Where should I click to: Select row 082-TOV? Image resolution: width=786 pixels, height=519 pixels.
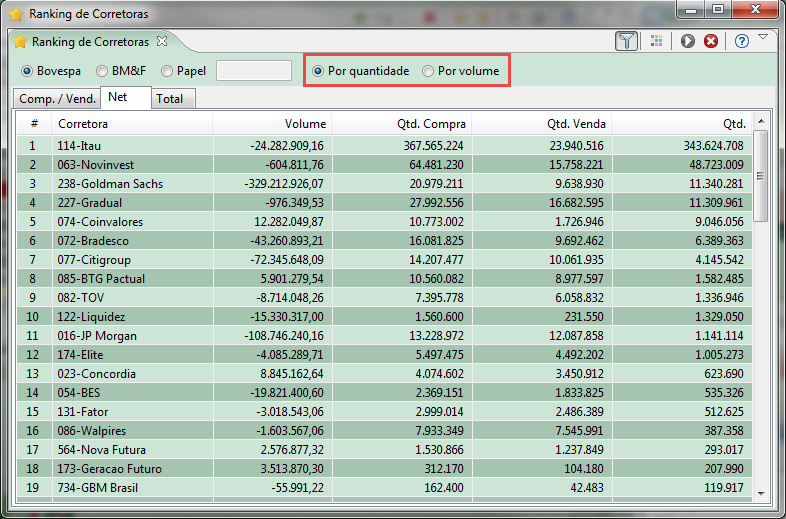(x=384, y=298)
